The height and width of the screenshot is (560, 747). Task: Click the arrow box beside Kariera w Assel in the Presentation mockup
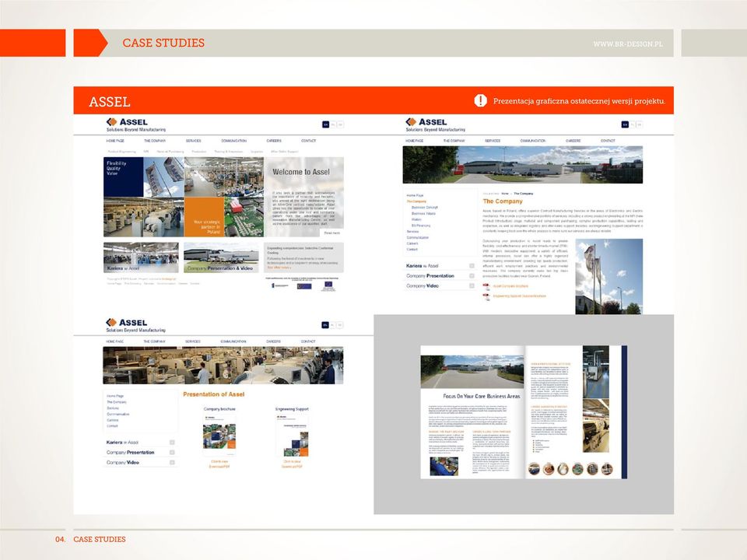click(x=172, y=443)
